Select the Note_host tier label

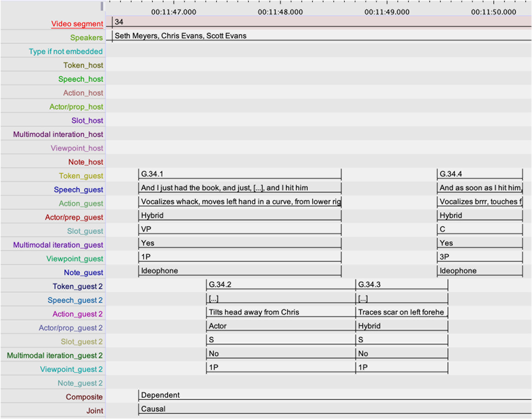point(86,162)
